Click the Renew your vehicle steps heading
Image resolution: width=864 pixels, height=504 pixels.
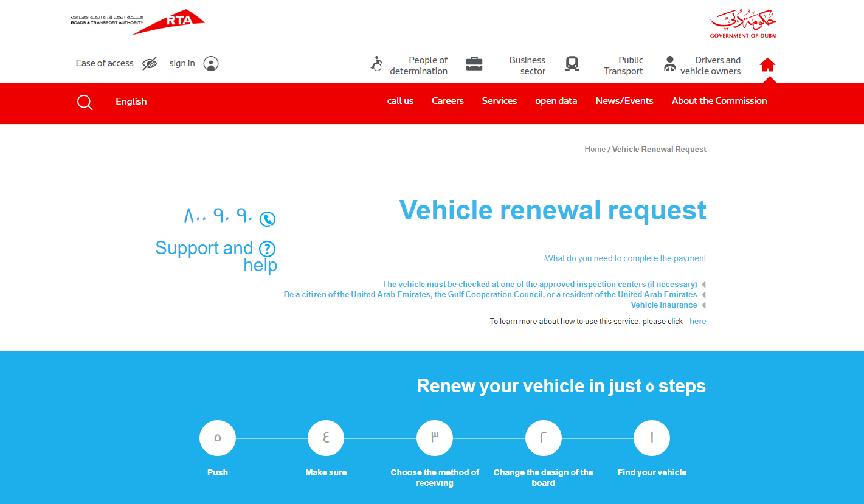[561, 386]
